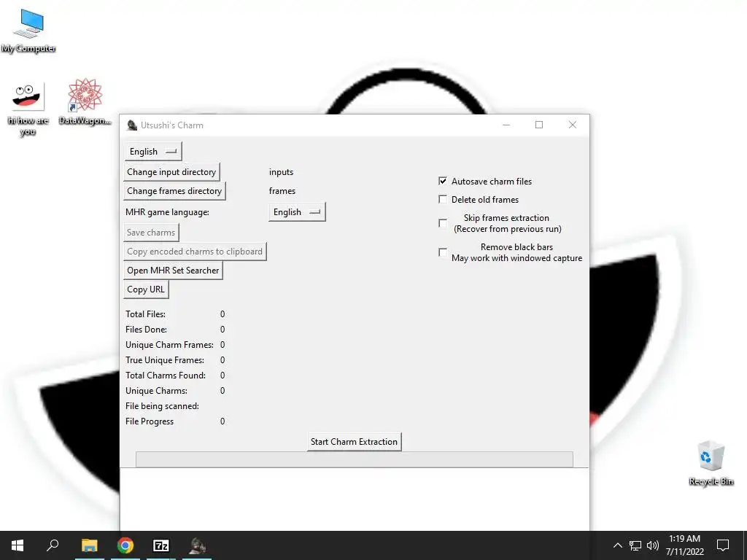Viewport: 747px width, 560px height.
Task: Open the volume tray icon
Action: point(653,545)
